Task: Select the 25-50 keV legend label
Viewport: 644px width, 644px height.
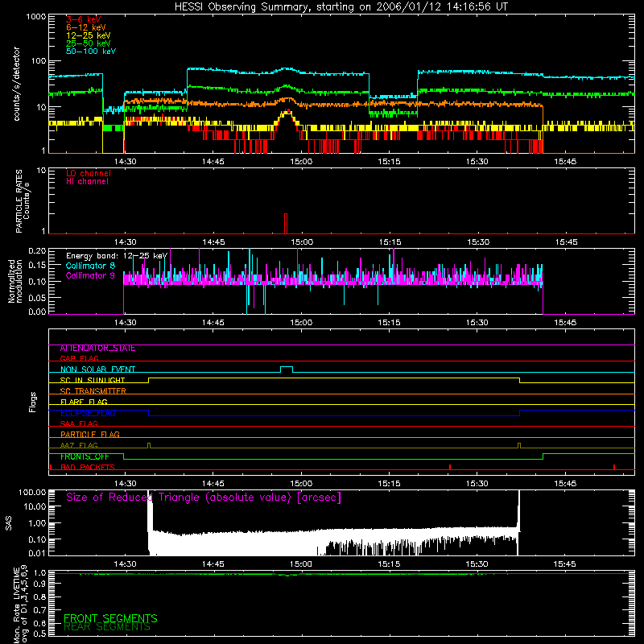Action: (x=89, y=43)
